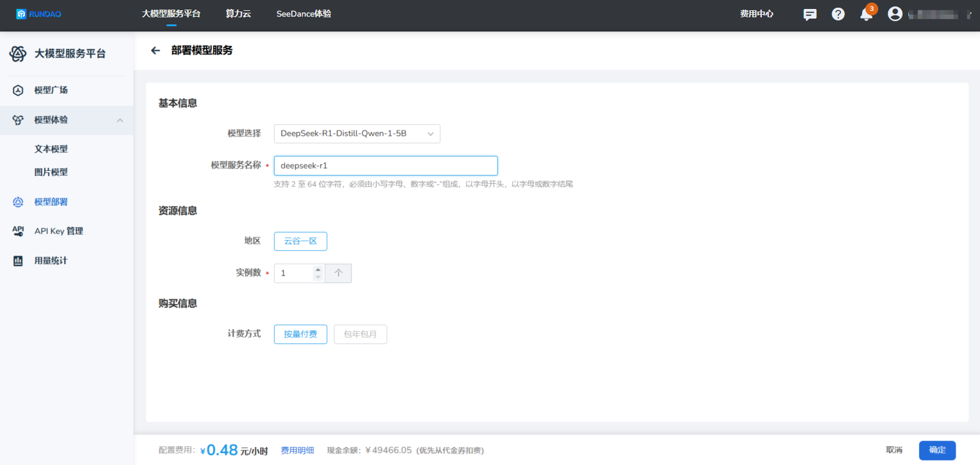Increase the 实例数 value
980x465 pixels.
[318, 270]
